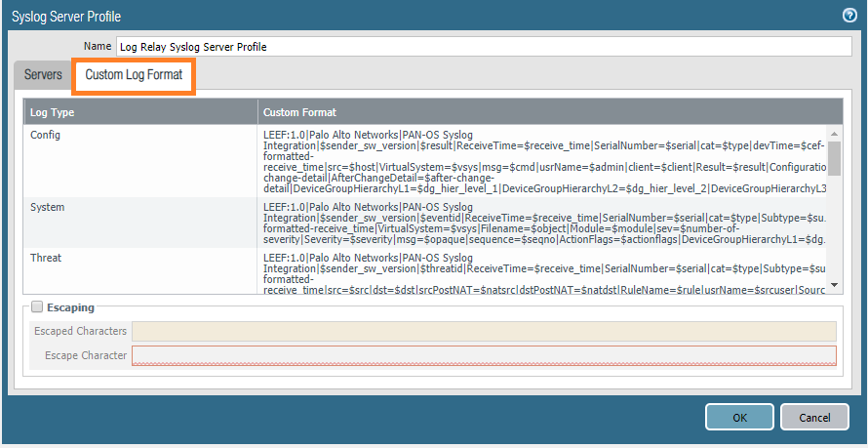The width and height of the screenshot is (868, 448).
Task: Select the System log type row
Action: 48,207
